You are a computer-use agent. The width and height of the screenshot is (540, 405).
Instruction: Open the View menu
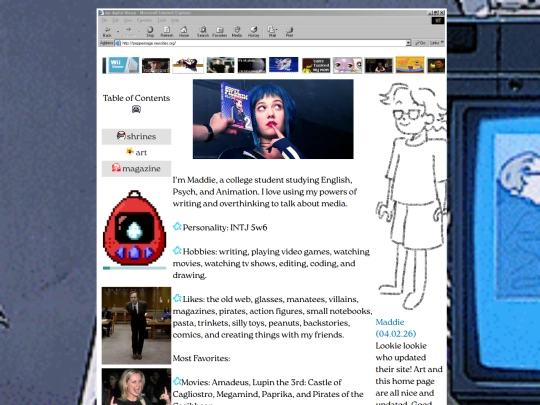pyautogui.click(x=128, y=20)
